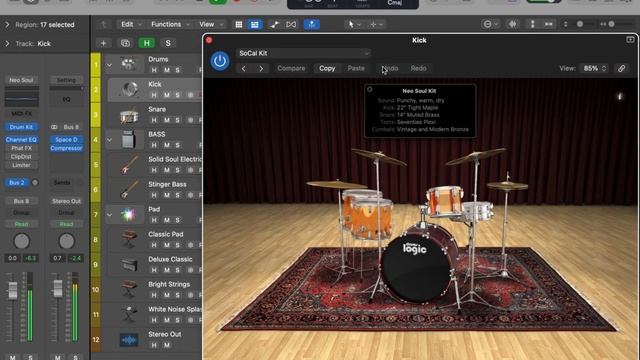The image size is (640, 360).
Task: Click the Classic Pad keyboard icon
Action: [x=129, y=240]
